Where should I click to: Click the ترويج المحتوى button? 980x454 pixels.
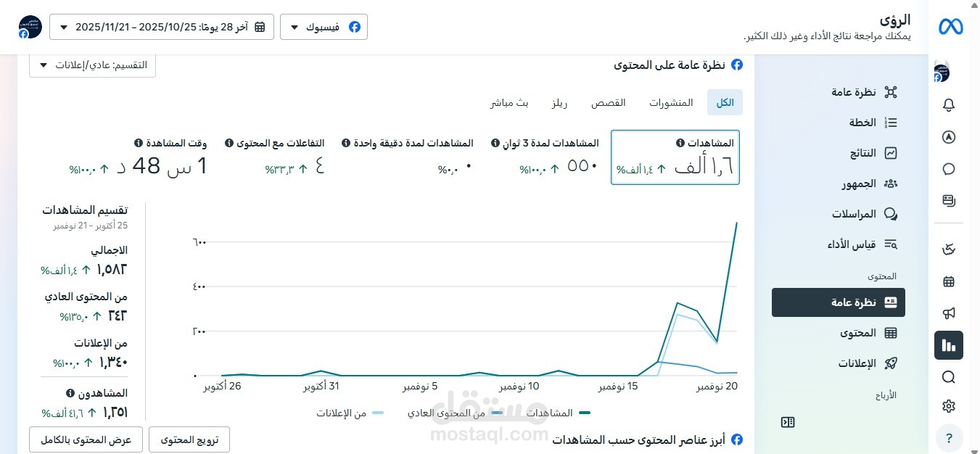(189, 439)
